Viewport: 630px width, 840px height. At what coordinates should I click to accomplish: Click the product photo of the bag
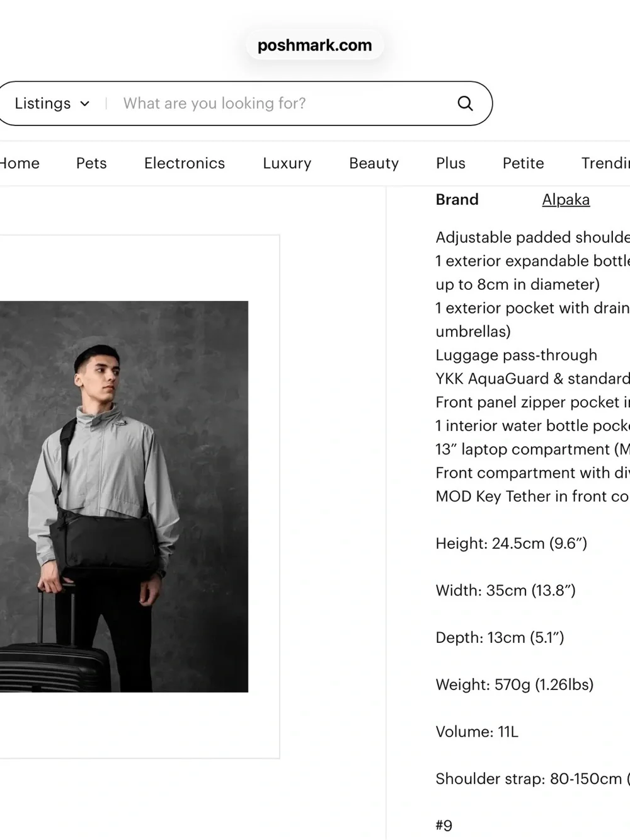124,497
